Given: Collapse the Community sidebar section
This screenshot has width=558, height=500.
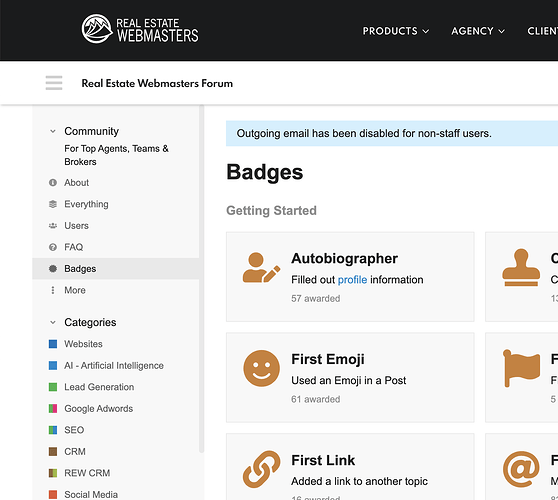Looking at the screenshot, I should (53, 131).
